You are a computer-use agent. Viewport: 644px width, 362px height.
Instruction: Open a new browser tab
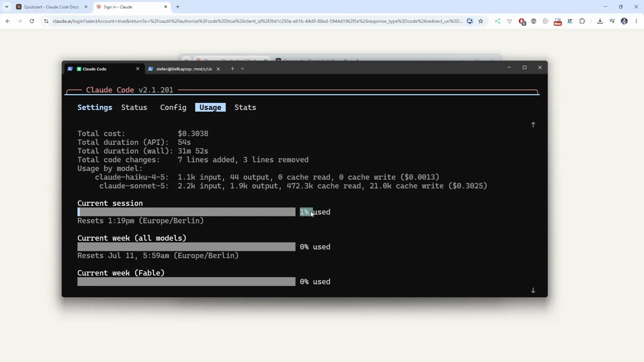coord(178,7)
